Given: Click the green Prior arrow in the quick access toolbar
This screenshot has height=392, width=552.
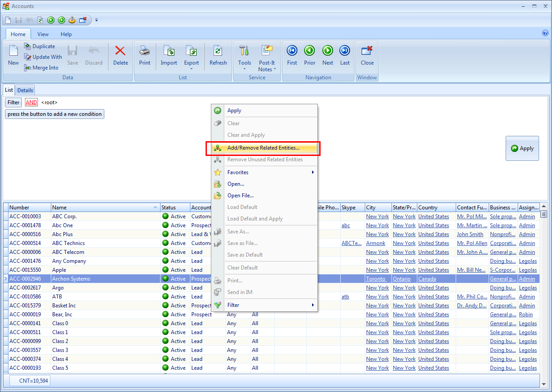Looking at the screenshot, I should [51, 20].
